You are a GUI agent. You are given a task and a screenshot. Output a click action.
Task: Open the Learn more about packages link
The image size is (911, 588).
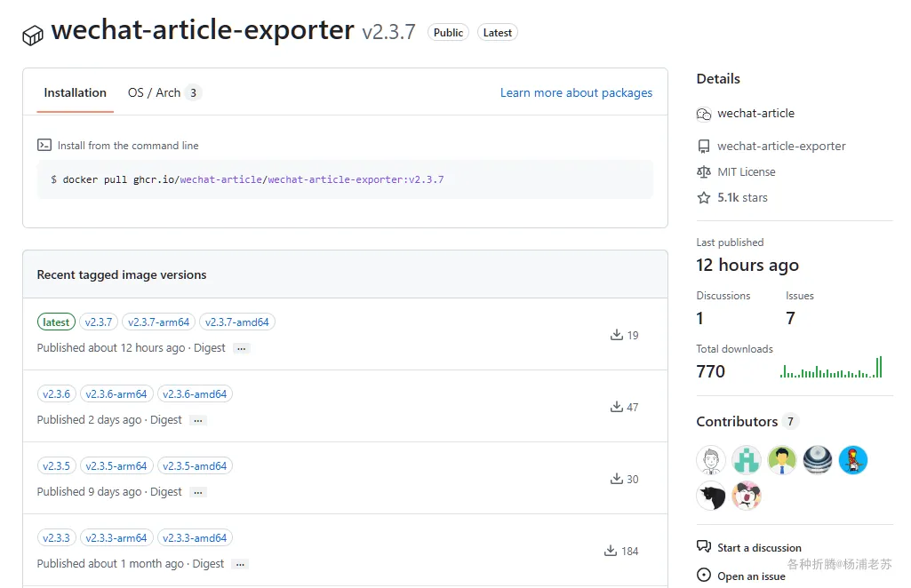click(x=576, y=92)
